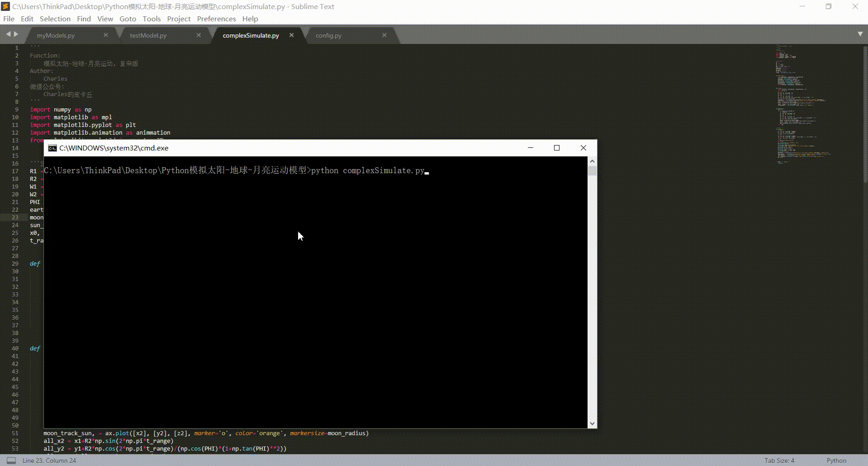Open the Help menu
This screenshot has height=466, width=868.
point(250,19)
